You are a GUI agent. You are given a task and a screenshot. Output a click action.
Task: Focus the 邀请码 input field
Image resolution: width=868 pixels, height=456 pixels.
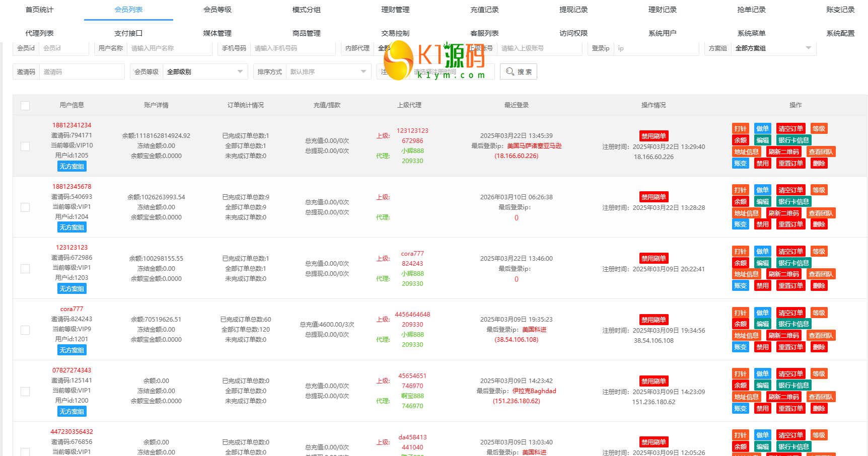pos(82,71)
